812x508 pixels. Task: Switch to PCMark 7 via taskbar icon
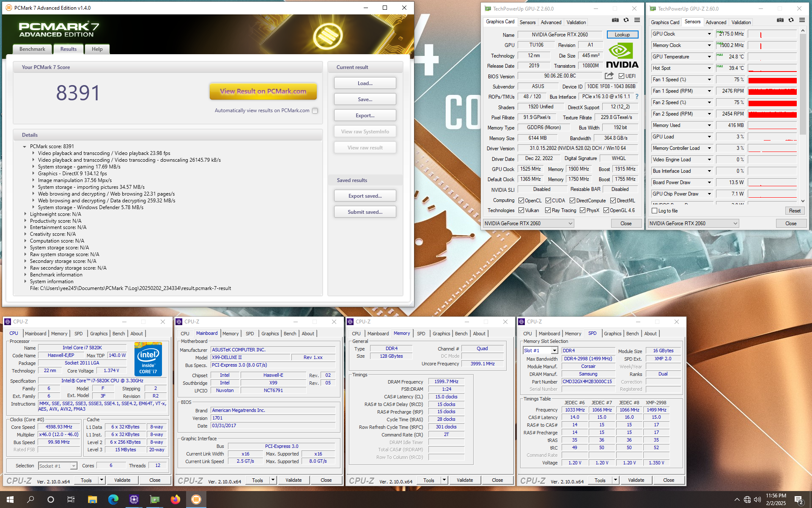[196, 500]
